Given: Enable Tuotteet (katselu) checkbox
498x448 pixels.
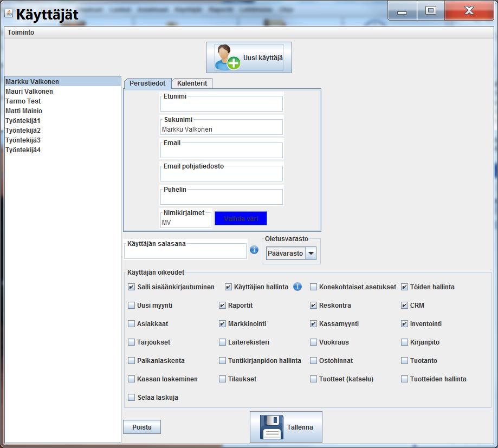Looking at the screenshot, I should pyautogui.click(x=313, y=379).
